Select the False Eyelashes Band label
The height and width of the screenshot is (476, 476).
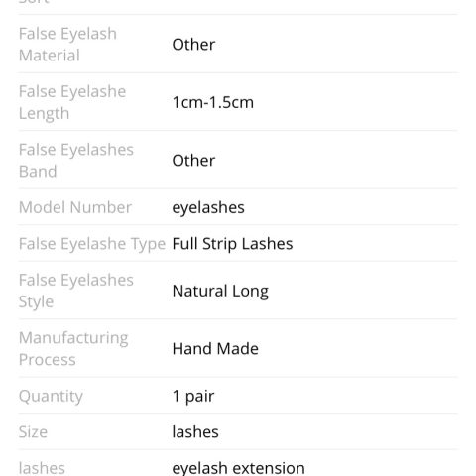click(76, 161)
